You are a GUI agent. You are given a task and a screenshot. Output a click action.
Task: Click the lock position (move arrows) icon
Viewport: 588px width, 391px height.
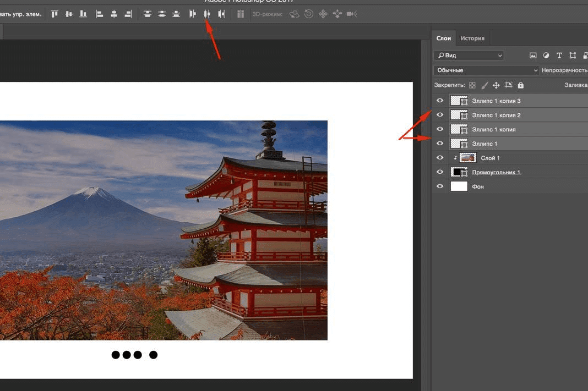pos(496,85)
